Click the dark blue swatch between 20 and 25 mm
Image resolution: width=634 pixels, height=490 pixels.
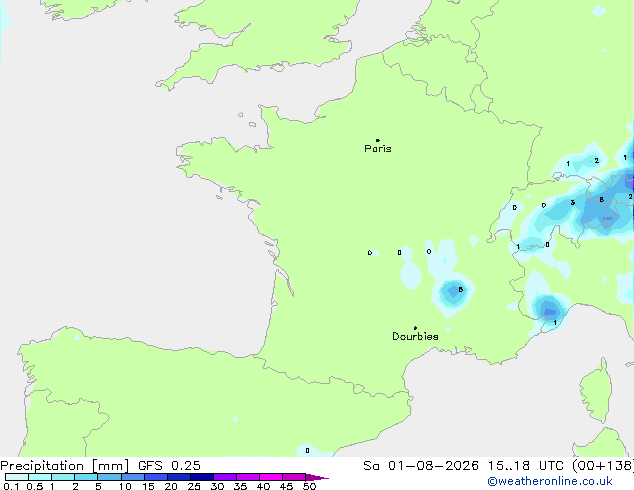(x=179, y=477)
